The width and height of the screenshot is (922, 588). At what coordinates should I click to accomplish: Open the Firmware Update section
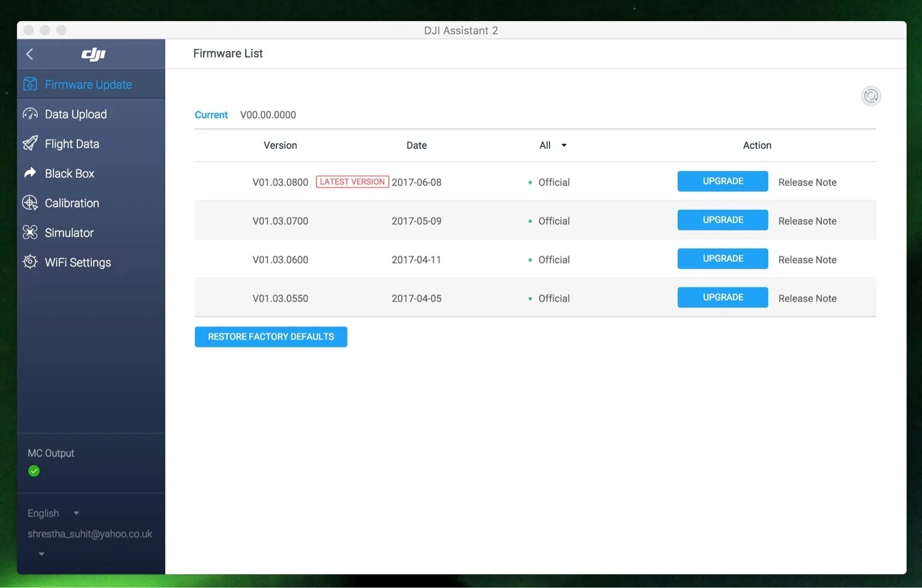91,84
